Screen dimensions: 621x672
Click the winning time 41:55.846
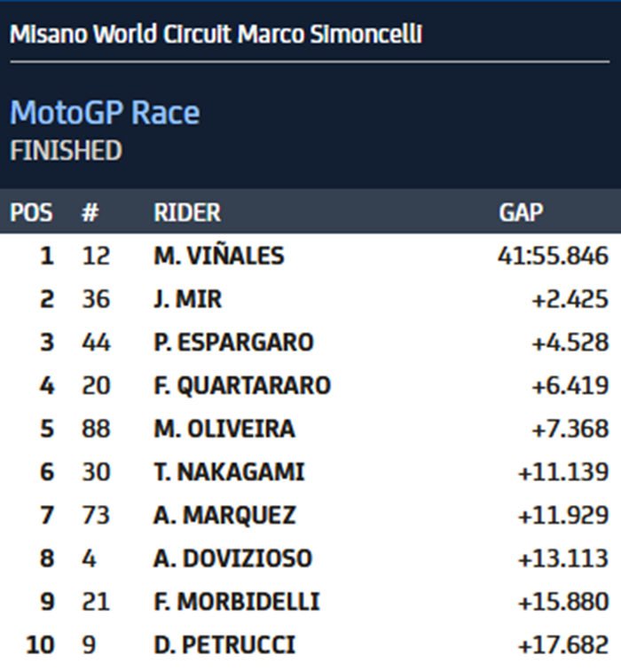(553, 256)
